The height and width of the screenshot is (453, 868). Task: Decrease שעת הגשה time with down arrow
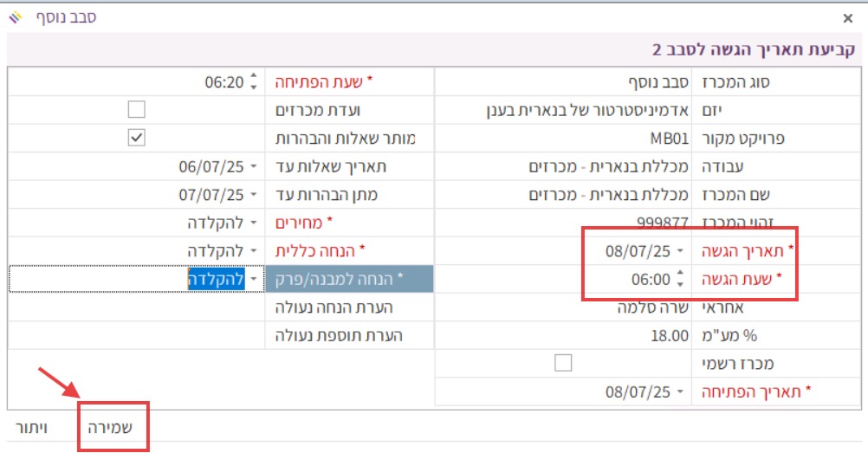coord(680,283)
